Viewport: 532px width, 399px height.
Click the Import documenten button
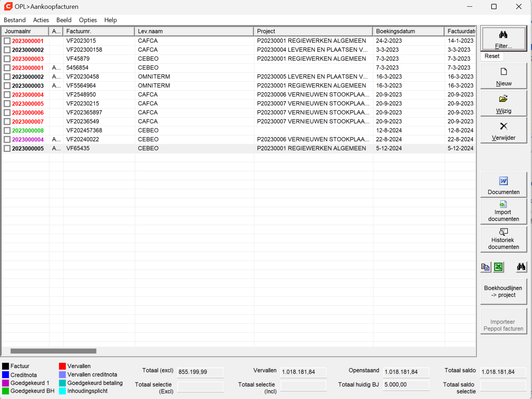click(504, 212)
